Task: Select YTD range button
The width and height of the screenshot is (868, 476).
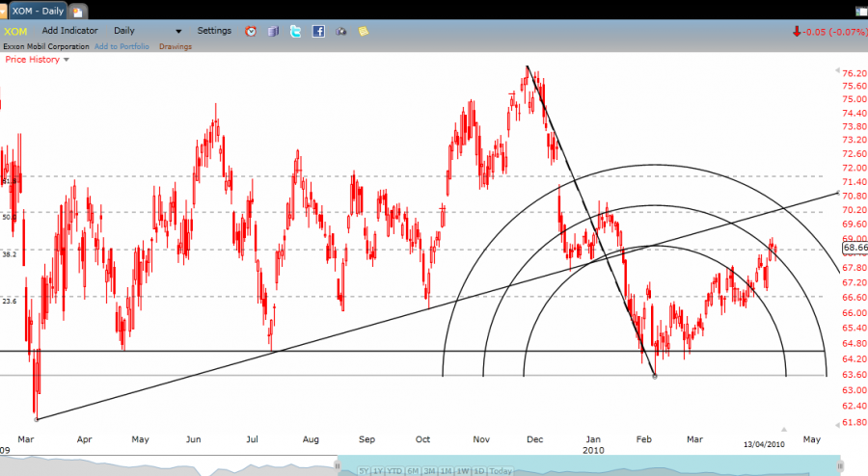Action: coord(394,471)
